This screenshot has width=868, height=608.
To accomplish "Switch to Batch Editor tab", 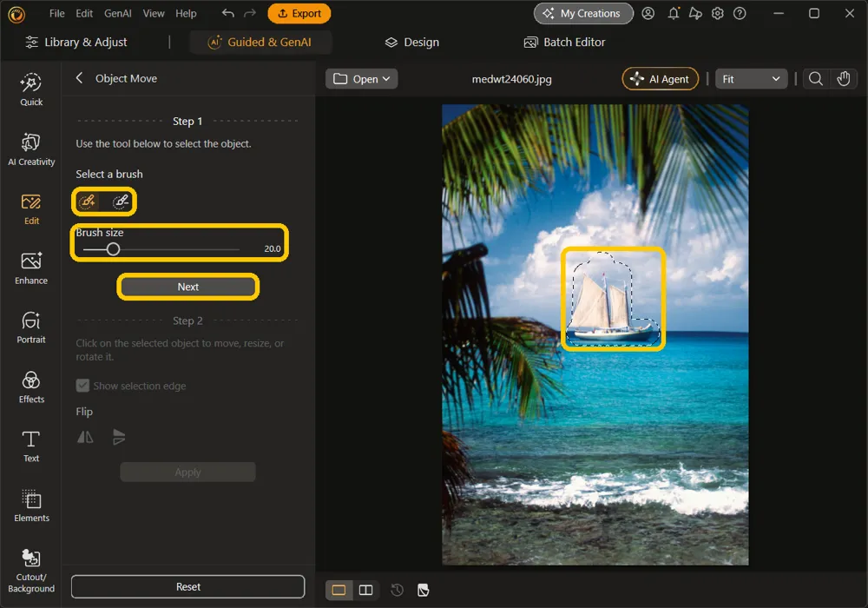I will [564, 42].
